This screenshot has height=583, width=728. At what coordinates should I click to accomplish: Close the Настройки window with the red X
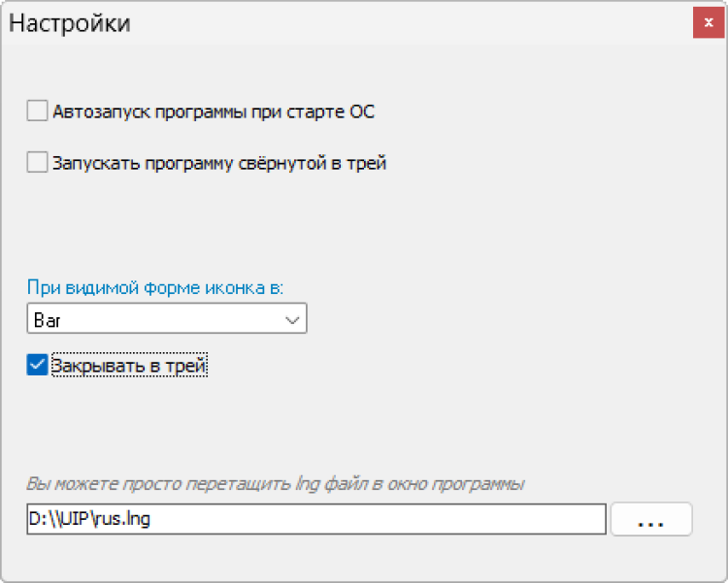coord(708,23)
